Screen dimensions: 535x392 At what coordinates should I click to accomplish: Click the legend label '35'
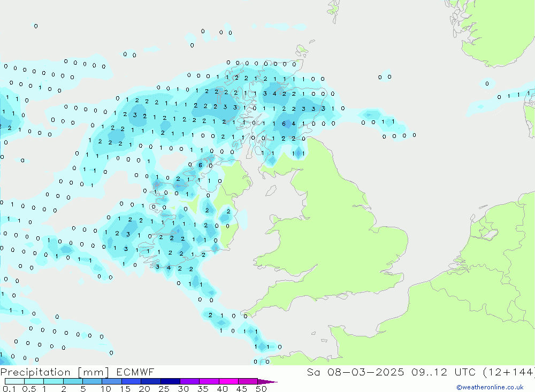click(203, 389)
